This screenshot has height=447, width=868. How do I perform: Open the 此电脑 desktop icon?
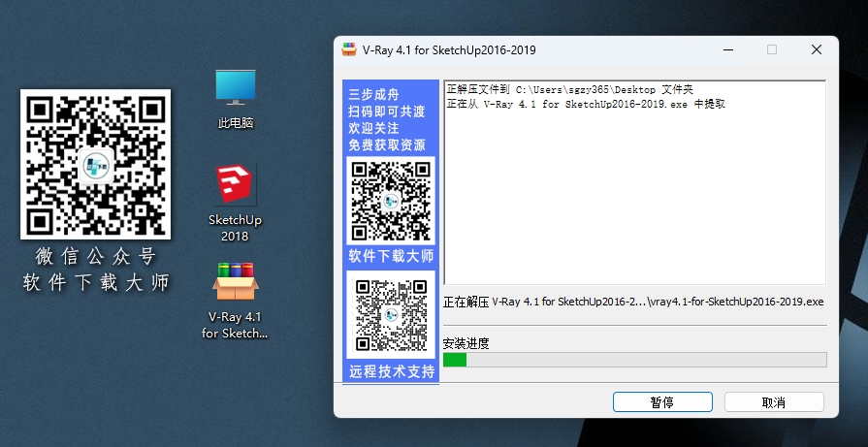236,99
